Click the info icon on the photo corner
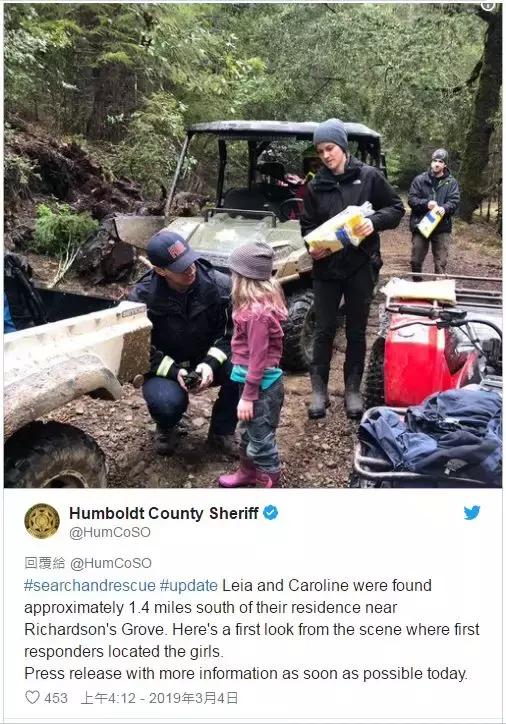The image size is (506, 724). point(488,5)
